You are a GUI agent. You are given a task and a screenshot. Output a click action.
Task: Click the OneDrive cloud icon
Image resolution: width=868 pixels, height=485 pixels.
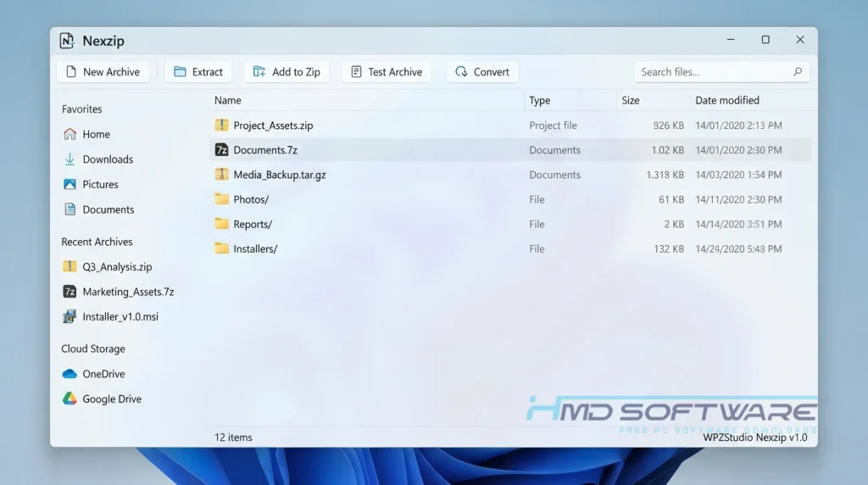tap(70, 374)
